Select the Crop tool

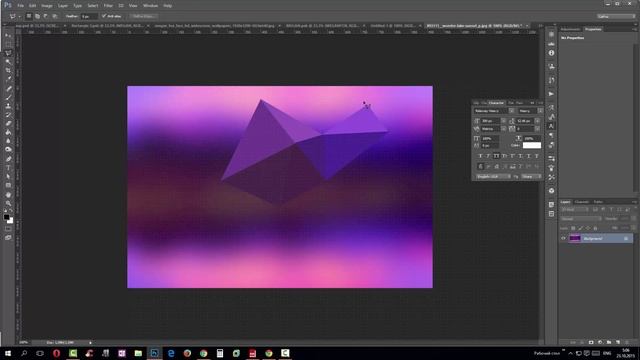(x=8, y=70)
